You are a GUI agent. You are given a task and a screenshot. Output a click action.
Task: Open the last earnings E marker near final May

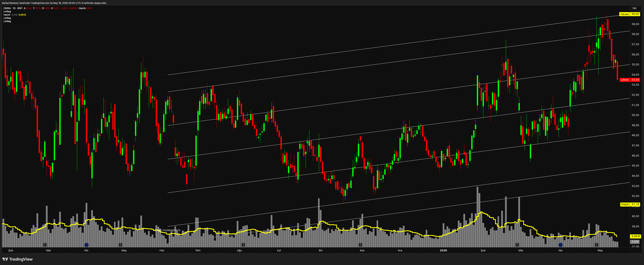click(597, 245)
